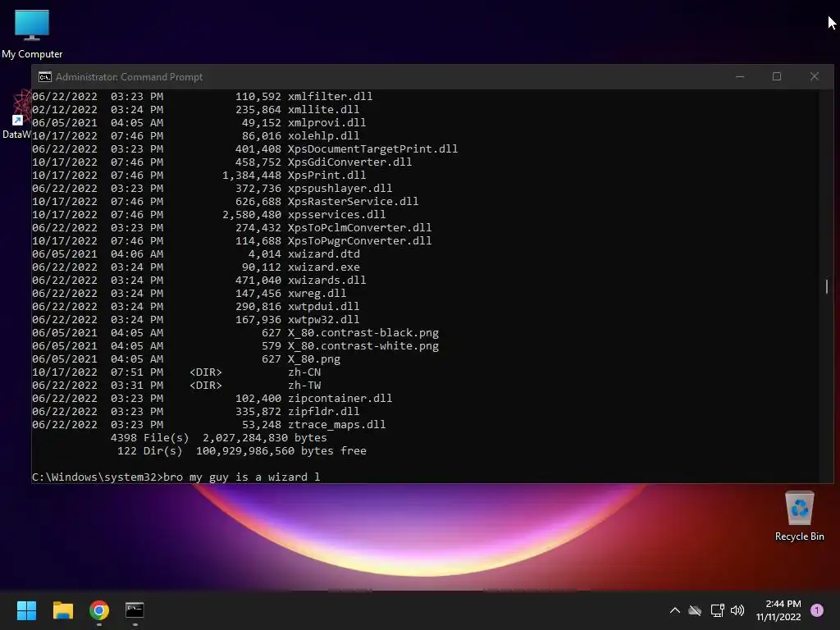The width and height of the screenshot is (840, 630).
Task: Click the 122 Dir(s) bytes free line
Action: tap(242, 450)
